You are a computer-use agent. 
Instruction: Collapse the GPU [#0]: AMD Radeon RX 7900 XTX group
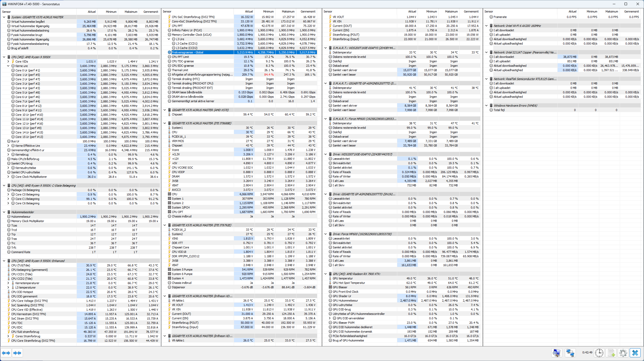tap(325, 274)
